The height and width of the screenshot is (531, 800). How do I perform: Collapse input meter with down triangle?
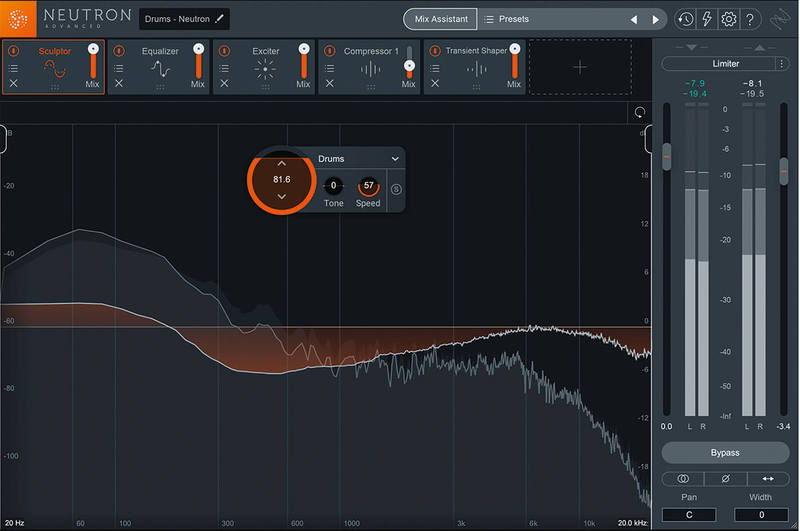[x=691, y=47]
